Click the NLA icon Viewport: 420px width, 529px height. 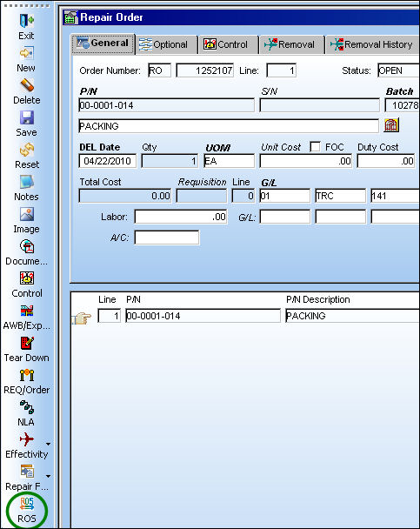click(x=26, y=407)
